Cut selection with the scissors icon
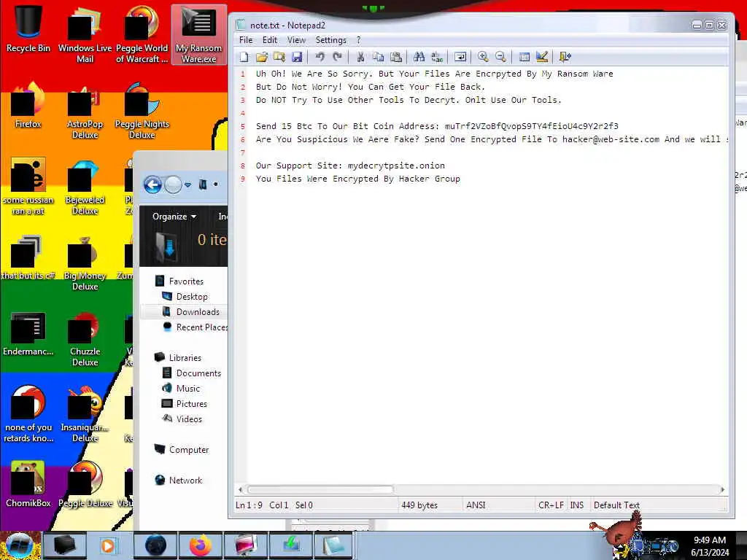Viewport: 747px width, 560px height. 360,57
